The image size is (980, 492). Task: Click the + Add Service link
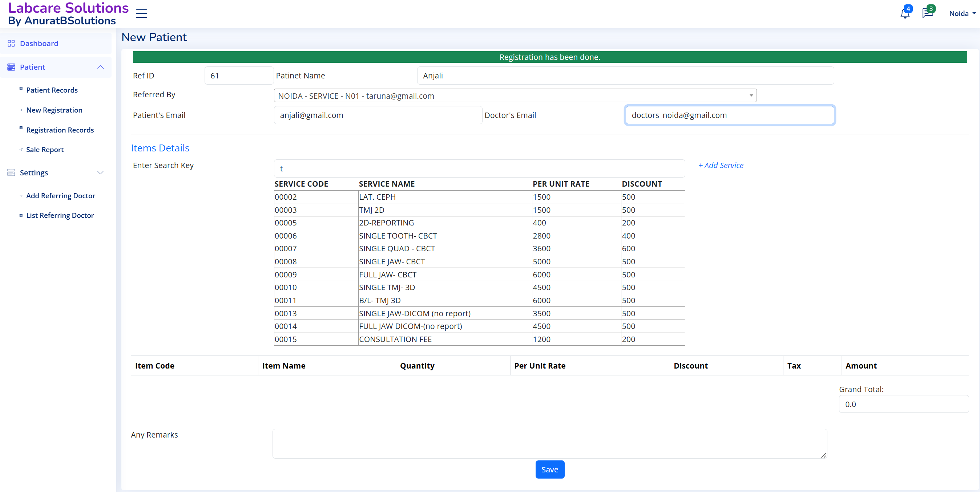(721, 166)
